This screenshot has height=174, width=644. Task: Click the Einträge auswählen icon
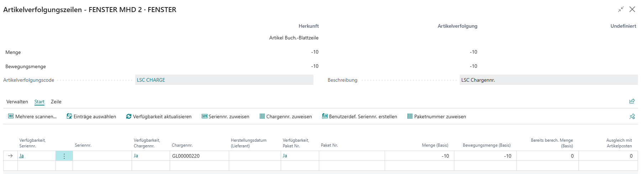[69, 116]
